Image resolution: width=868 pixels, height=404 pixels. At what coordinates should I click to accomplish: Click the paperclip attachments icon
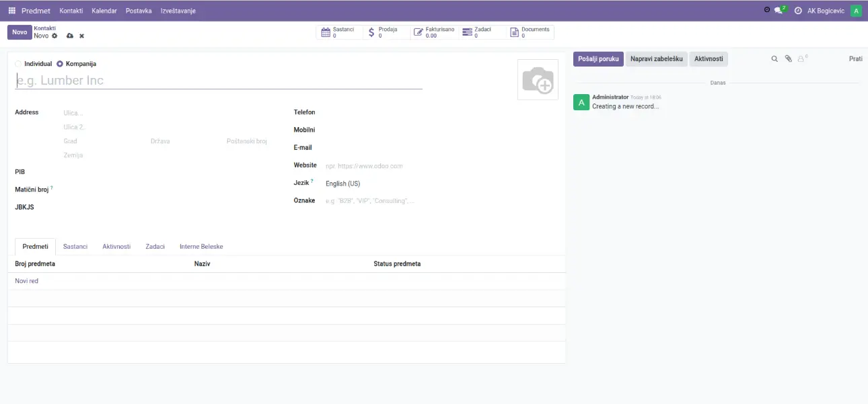pyautogui.click(x=789, y=59)
